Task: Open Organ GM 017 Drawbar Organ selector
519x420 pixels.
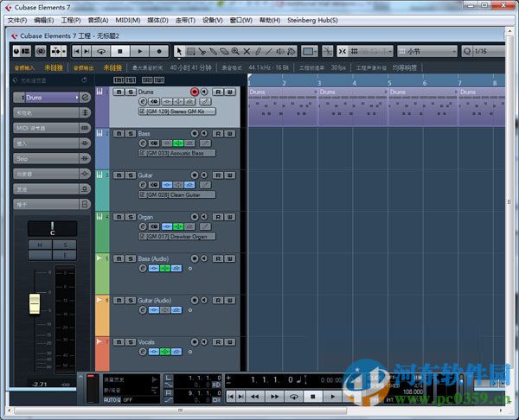Action: pyautogui.click(x=177, y=237)
